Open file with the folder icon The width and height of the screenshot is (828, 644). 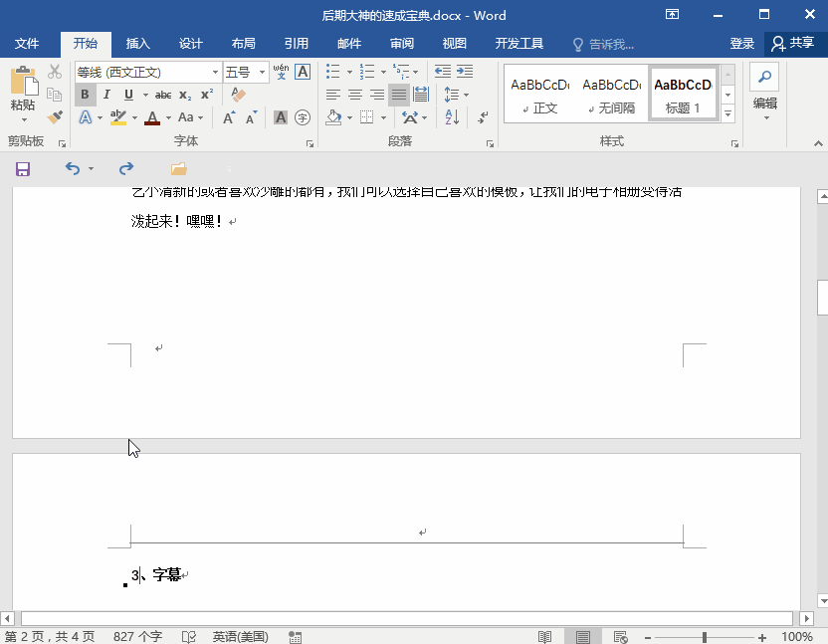(x=179, y=168)
